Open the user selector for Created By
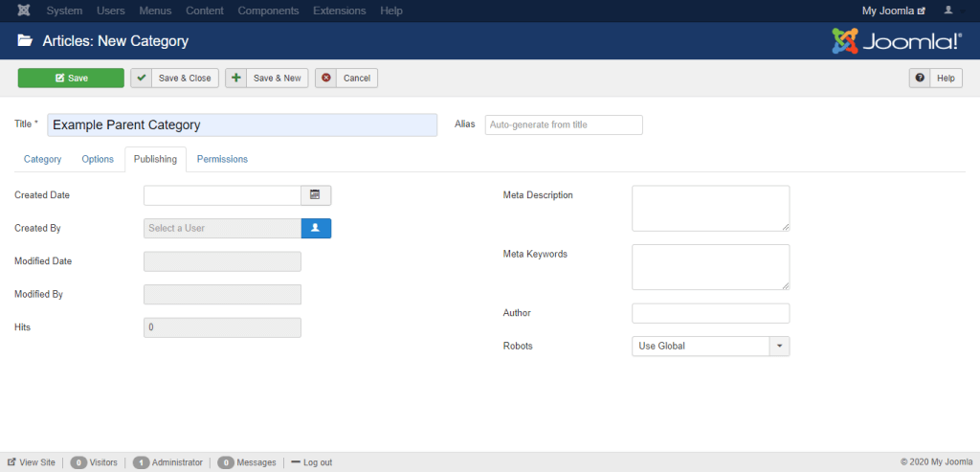The image size is (980, 472). (316, 228)
